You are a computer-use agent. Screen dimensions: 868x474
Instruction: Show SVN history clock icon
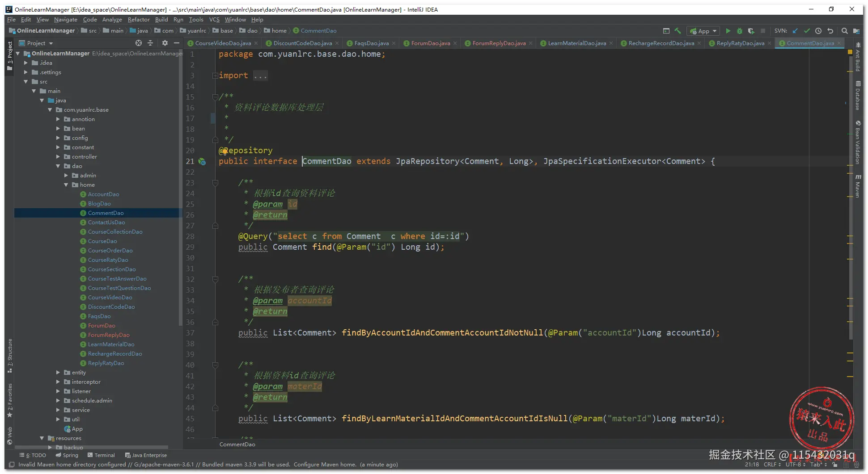(818, 31)
